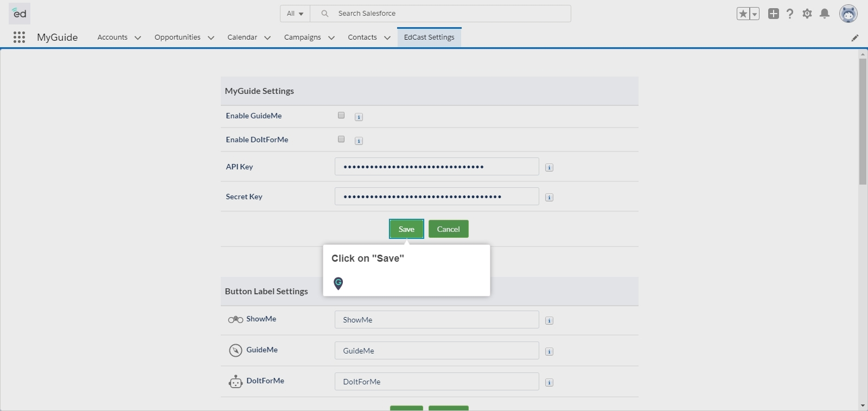
Task: Expand the favorites list dropdown arrow
Action: pyautogui.click(x=755, y=14)
